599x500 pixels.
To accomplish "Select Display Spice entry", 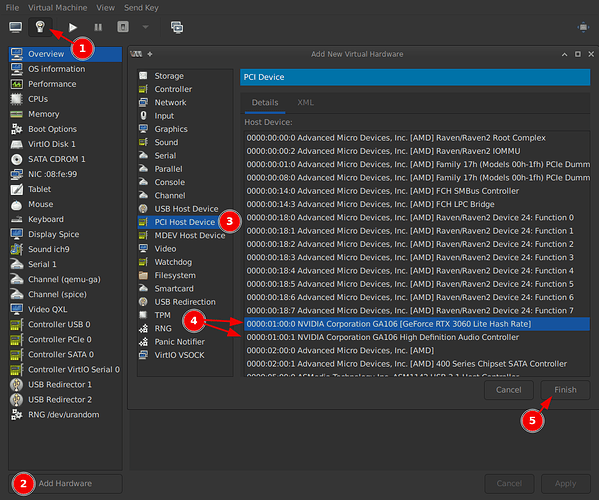I will 65,234.
